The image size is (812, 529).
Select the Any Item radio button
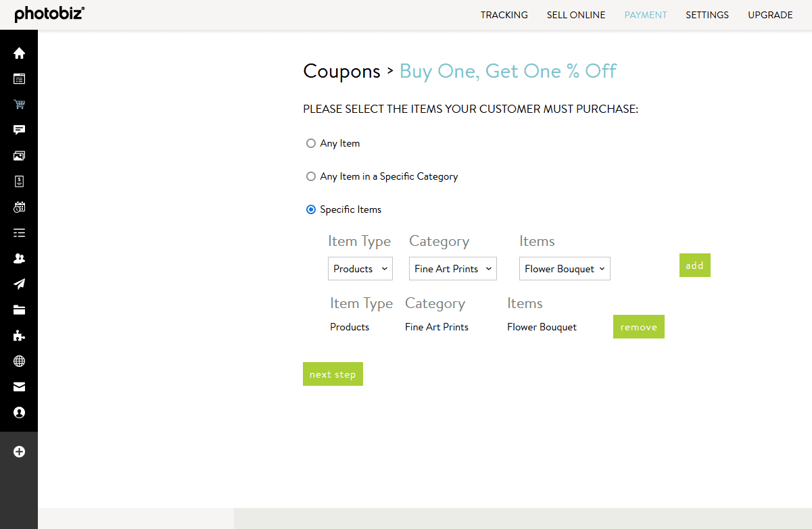(x=311, y=143)
